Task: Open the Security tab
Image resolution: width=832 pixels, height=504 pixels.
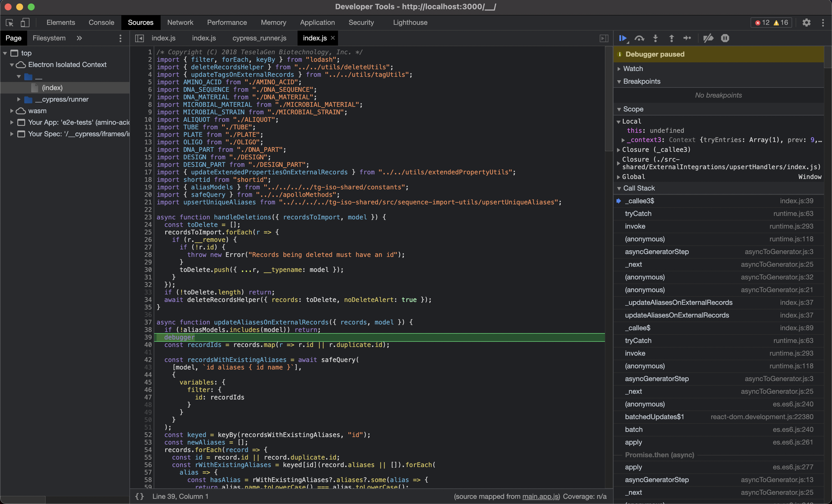Action: (361, 23)
